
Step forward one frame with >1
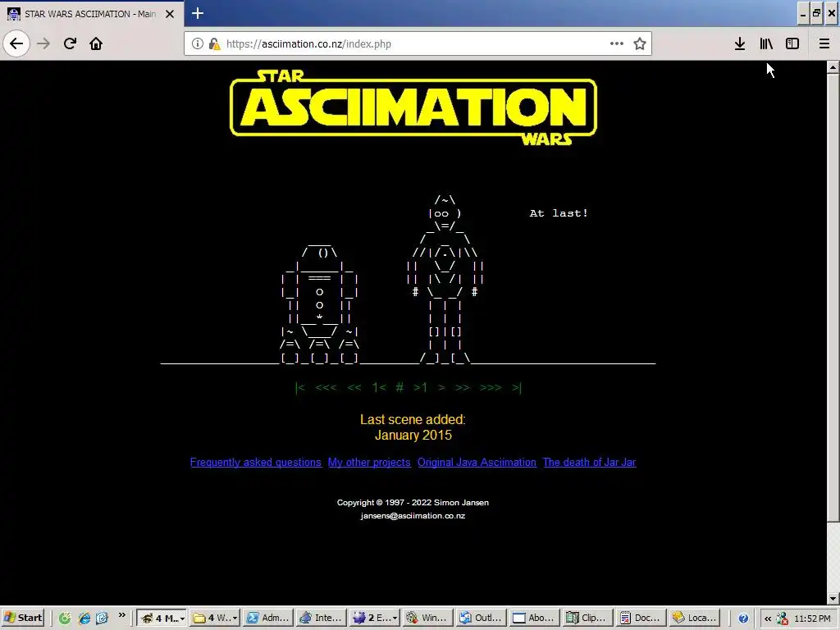click(x=421, y=387)
